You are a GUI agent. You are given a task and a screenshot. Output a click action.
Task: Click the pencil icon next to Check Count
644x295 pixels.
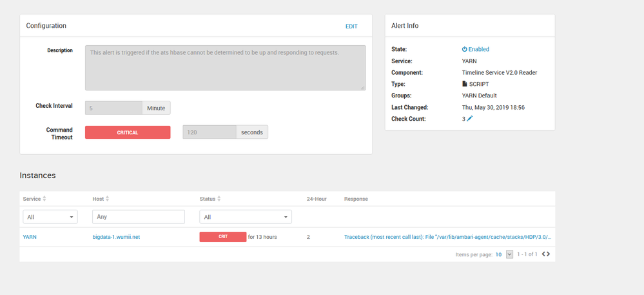point(470,119)
